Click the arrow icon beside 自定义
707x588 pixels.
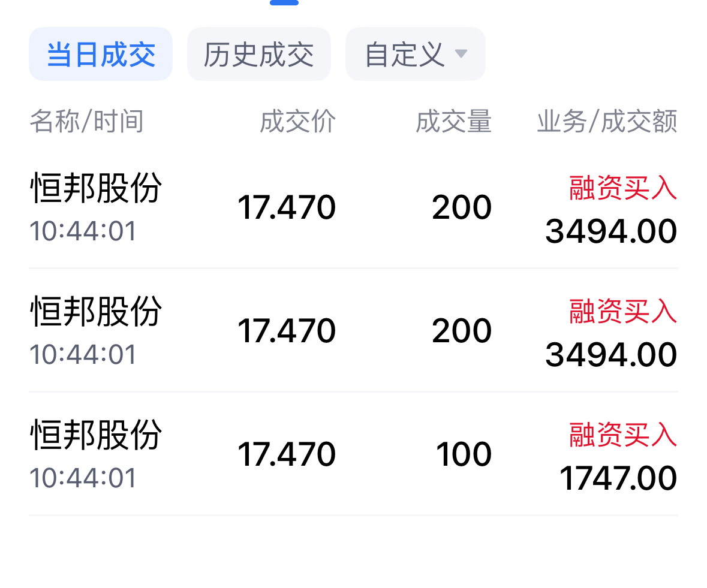coord(461,54)
